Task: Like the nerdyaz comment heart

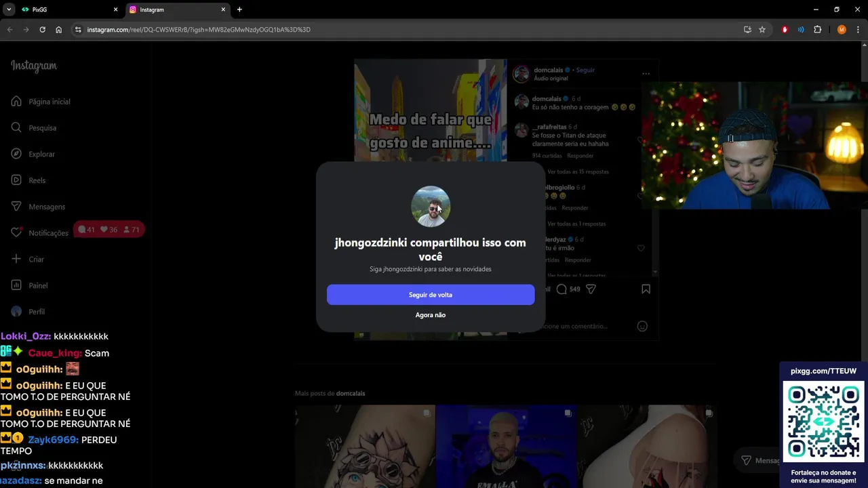Action: coord(641,248)
